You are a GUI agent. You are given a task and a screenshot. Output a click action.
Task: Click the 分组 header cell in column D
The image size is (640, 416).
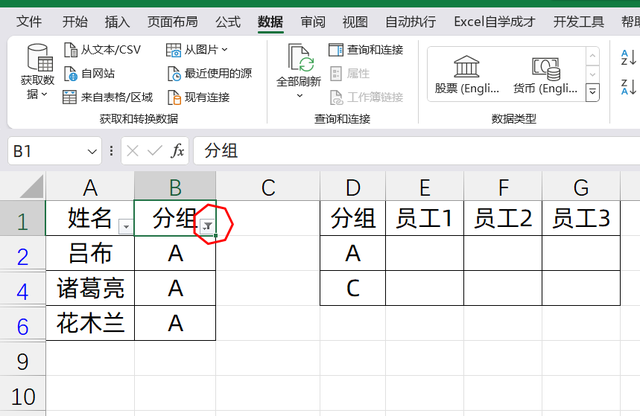coord(353,218)
